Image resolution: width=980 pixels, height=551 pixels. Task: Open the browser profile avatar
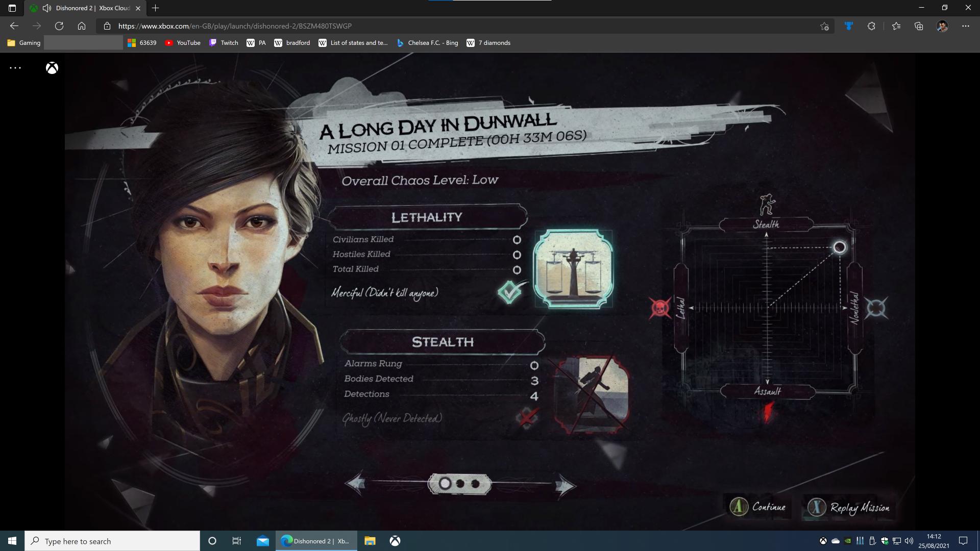(942, 26)
